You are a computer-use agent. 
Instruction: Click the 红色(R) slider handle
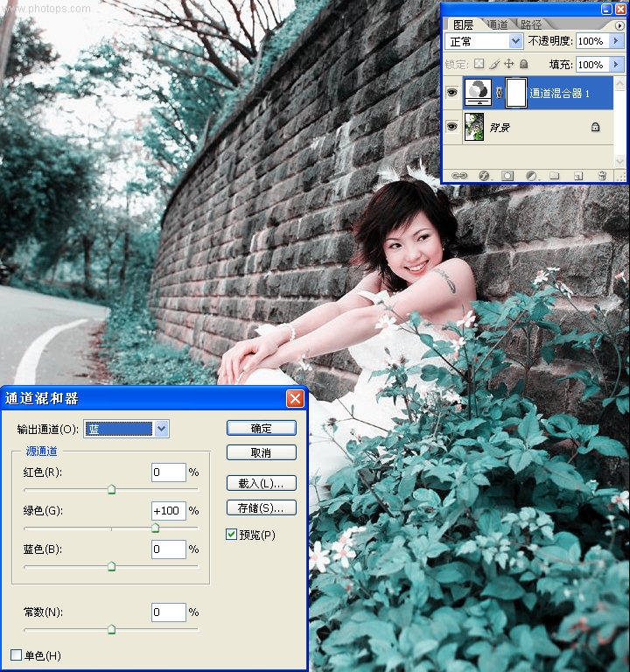pos(111,489)
